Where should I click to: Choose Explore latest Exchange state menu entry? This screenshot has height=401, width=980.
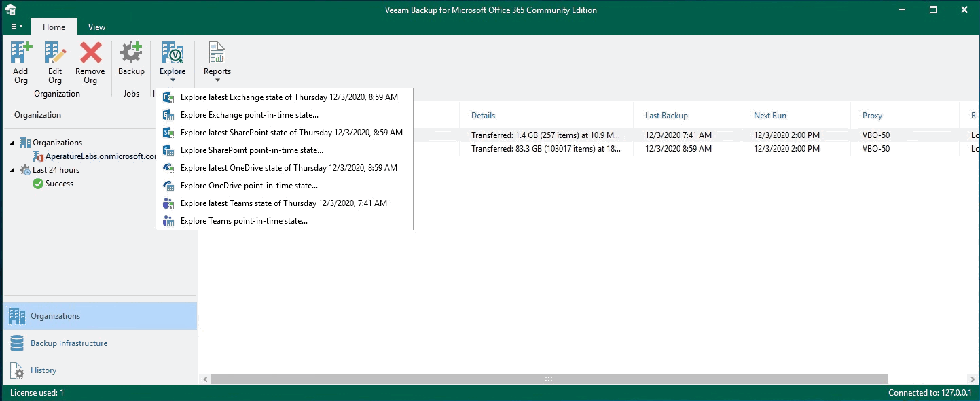click(x=285, y=97)
